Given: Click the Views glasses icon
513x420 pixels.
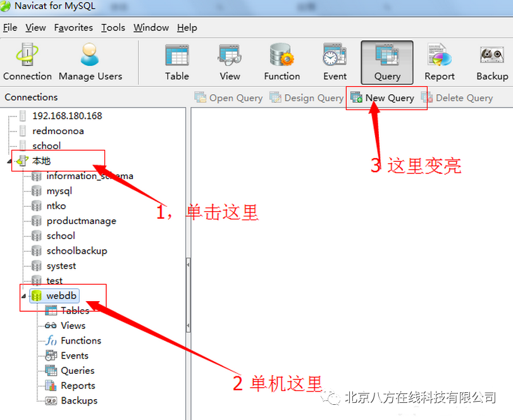Looking at the screenshot, I should (x=51, y=326).
